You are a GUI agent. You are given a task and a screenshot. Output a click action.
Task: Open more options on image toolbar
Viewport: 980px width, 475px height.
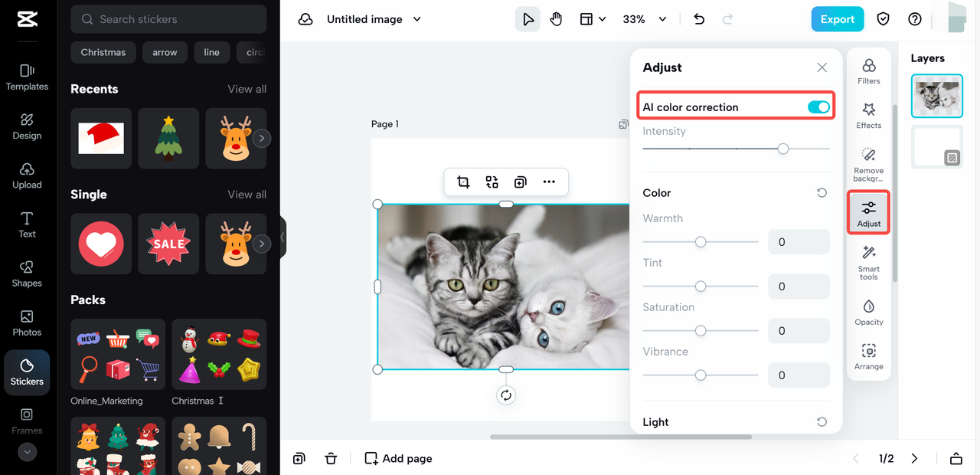click(549, 182)
